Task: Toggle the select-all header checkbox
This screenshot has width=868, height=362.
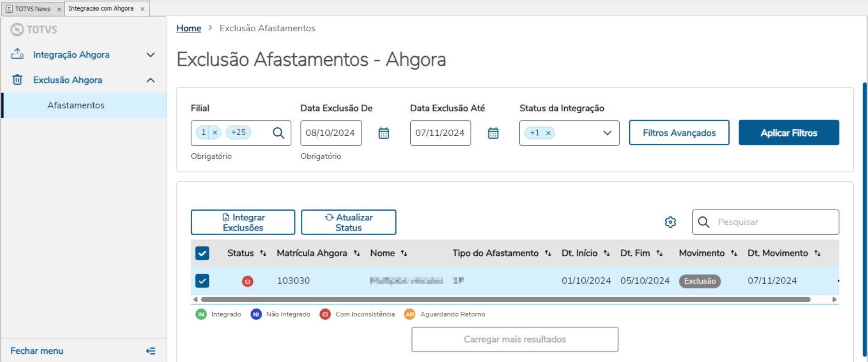Action: (202, 253)
